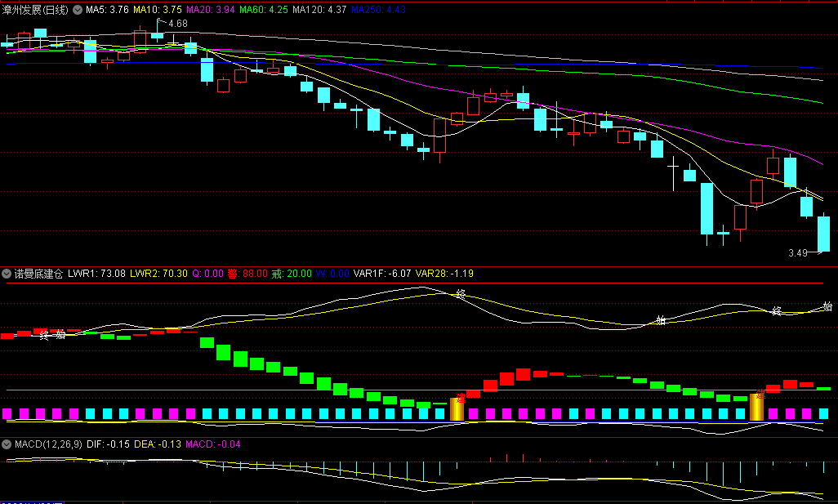
Task: Select the MA60: 4.25 label
Action: 264,10
